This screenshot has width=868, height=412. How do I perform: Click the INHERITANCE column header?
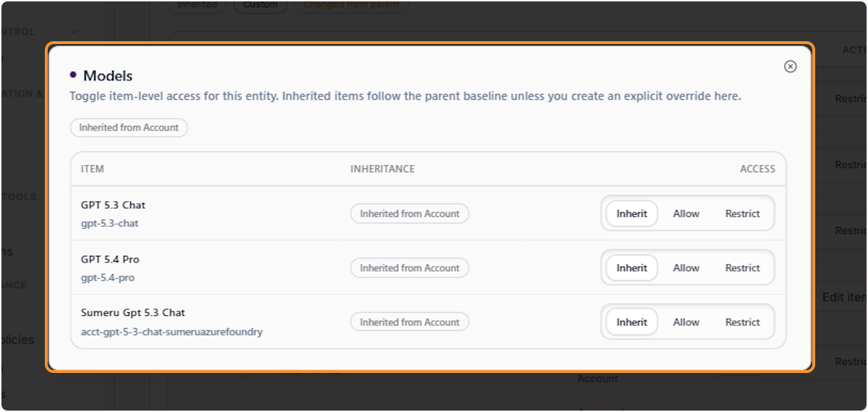383,169
